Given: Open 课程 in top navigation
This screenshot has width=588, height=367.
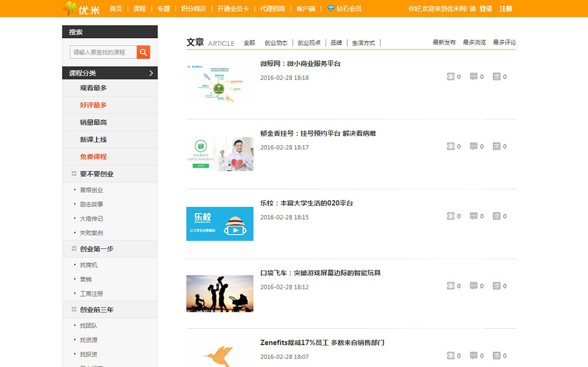Looking at the screenshot, I should [139, 9].
